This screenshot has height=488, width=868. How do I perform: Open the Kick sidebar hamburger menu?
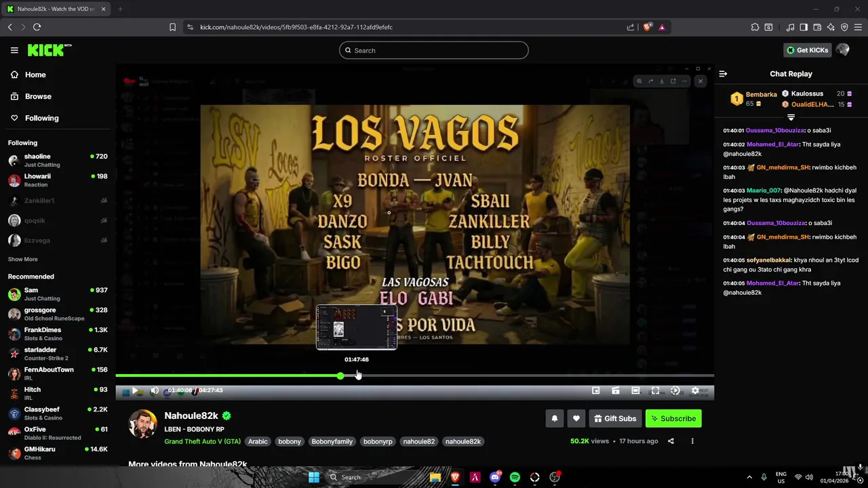point(14,50)
